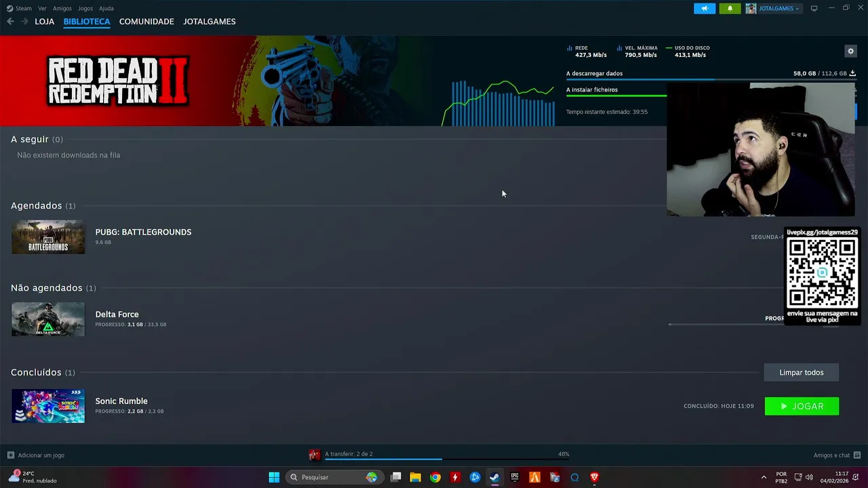Open the Delta Force thumbnail

pos(48,319)
